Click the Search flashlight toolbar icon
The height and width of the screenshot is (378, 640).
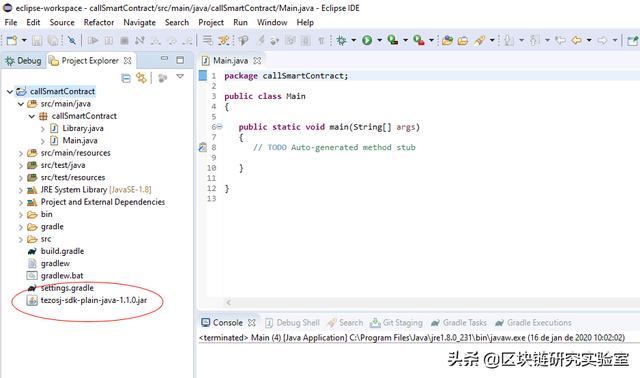pos(480,40)
